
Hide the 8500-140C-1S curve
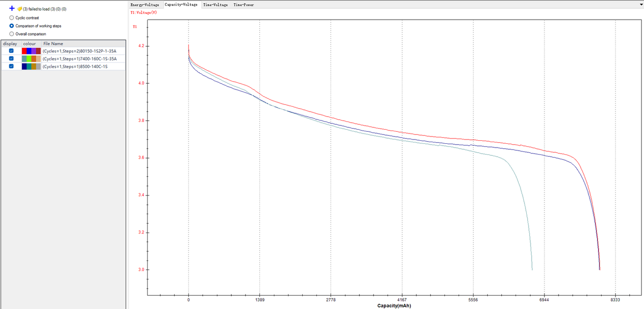tap(10, 66)
